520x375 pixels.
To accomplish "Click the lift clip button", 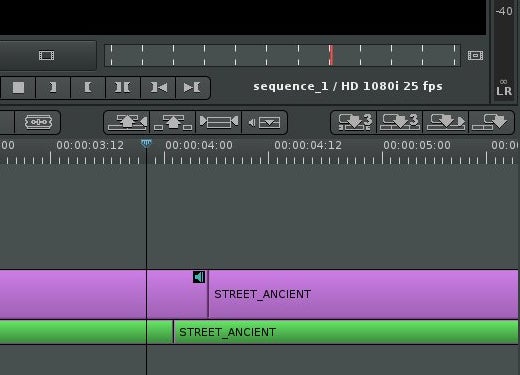I will point(173,122).
